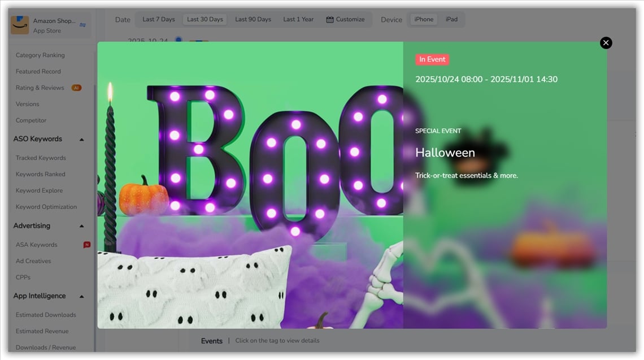Open the Estimated Downloads page
This screenshot has width=644, height=360.
pyautogui.click(x=46, y=315)
